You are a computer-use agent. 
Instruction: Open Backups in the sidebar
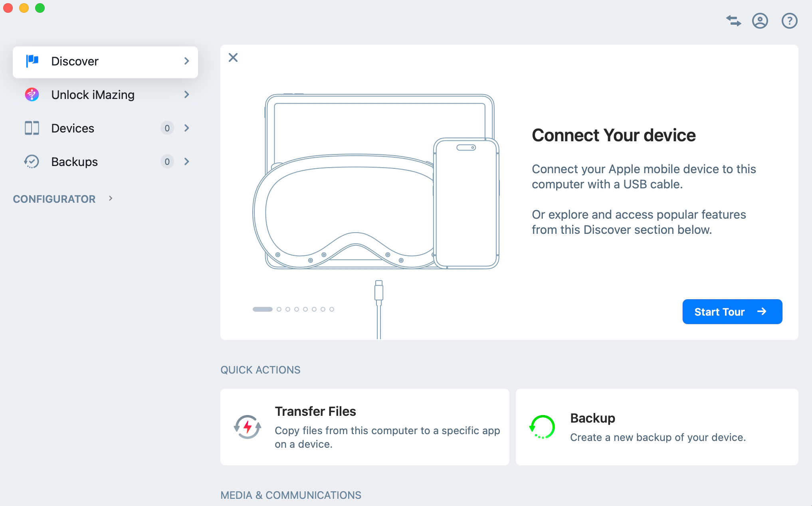tap(105, 162)
